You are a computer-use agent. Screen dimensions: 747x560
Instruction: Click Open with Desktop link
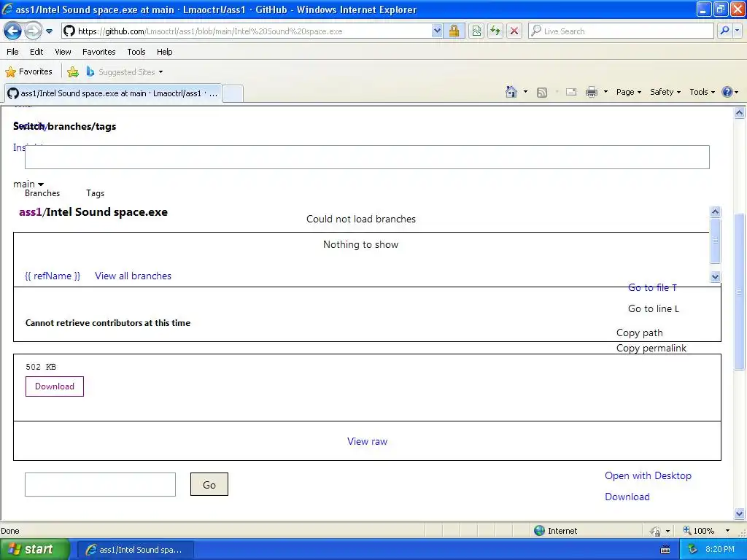click(x=648, y=475)
